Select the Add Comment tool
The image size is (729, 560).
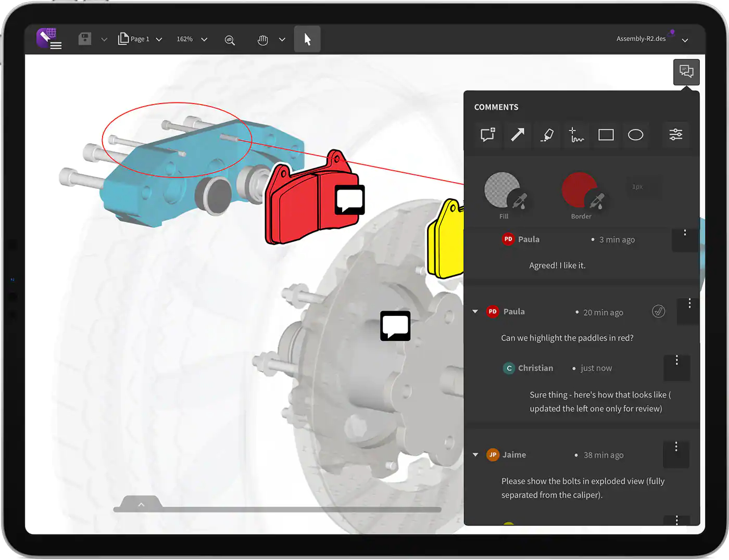(x=487, y=135)
